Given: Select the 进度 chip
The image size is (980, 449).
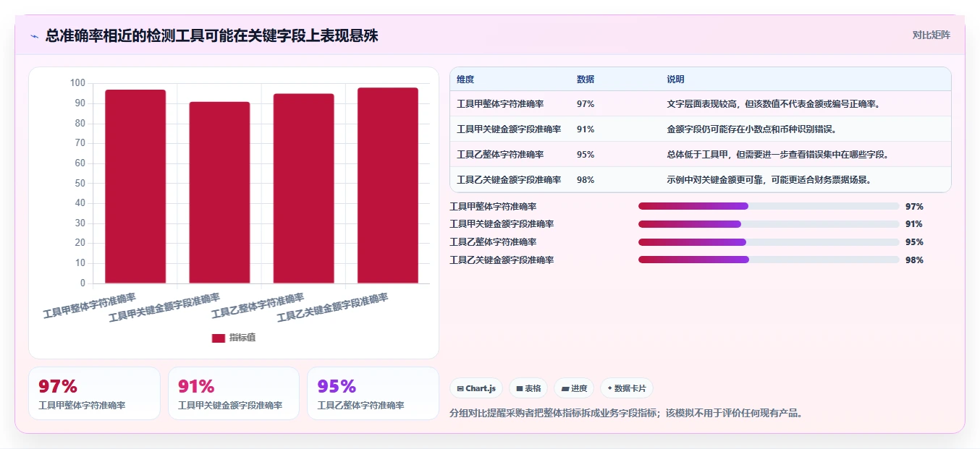Looking at the screenshot, I should point(574,388).
